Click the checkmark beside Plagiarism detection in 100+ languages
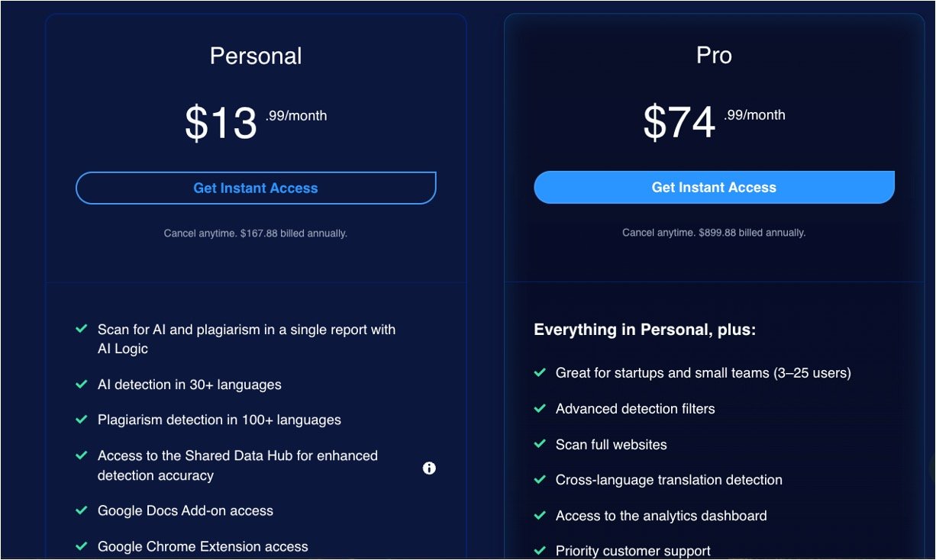 pyautogui.click(x=82, y=420)
